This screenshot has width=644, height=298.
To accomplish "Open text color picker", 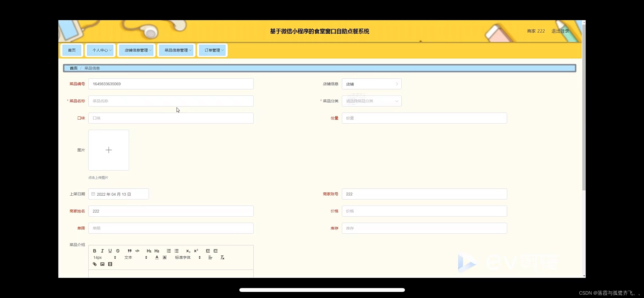I will tap(157, 258).
